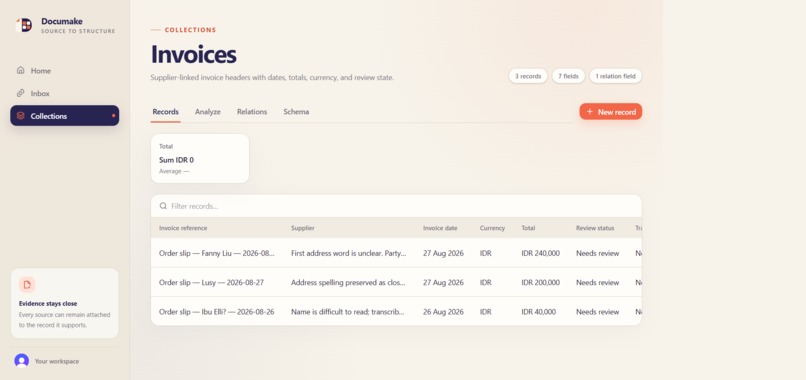Click the 1 relation field pill

[615, 76]
